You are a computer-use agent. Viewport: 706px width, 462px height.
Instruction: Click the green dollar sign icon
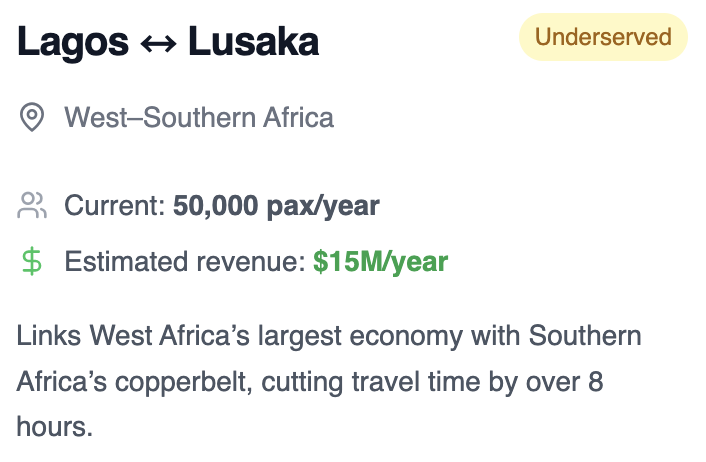32,261
